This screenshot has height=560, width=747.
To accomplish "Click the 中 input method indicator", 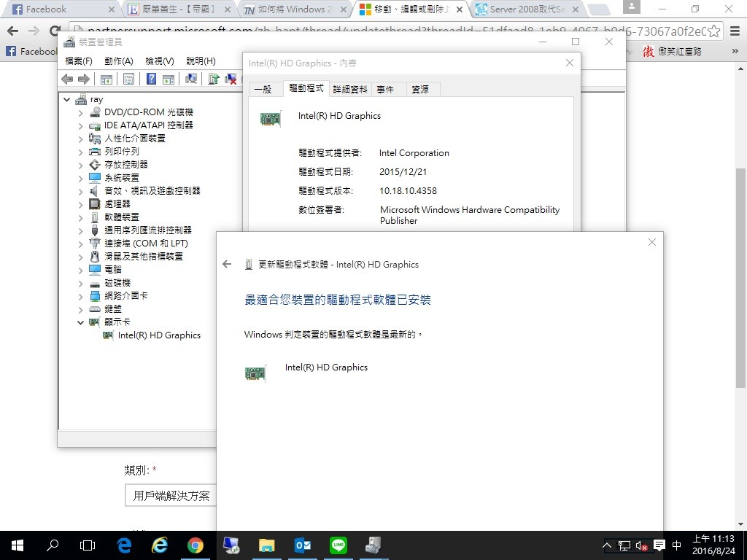I will coord(676,545).
